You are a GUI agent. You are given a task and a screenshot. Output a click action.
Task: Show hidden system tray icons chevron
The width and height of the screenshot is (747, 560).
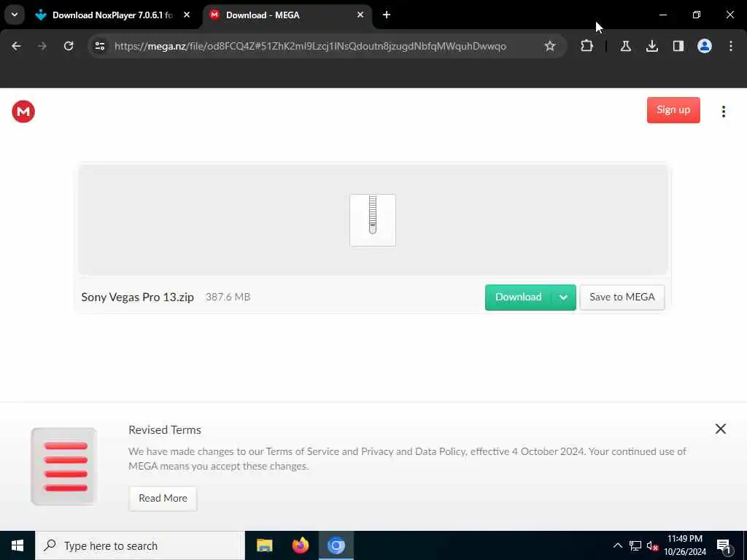(x=617, y=545)
